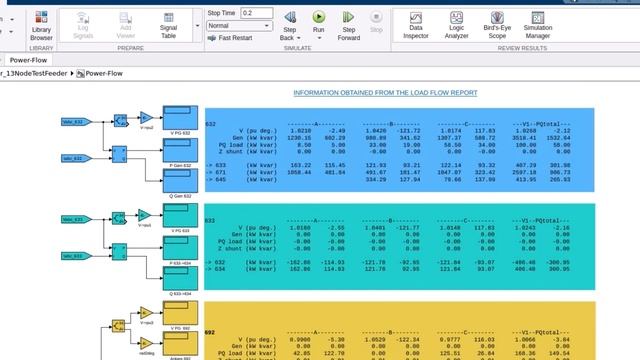
Task: Click the Stop simulation button
Action: (376, 22)
